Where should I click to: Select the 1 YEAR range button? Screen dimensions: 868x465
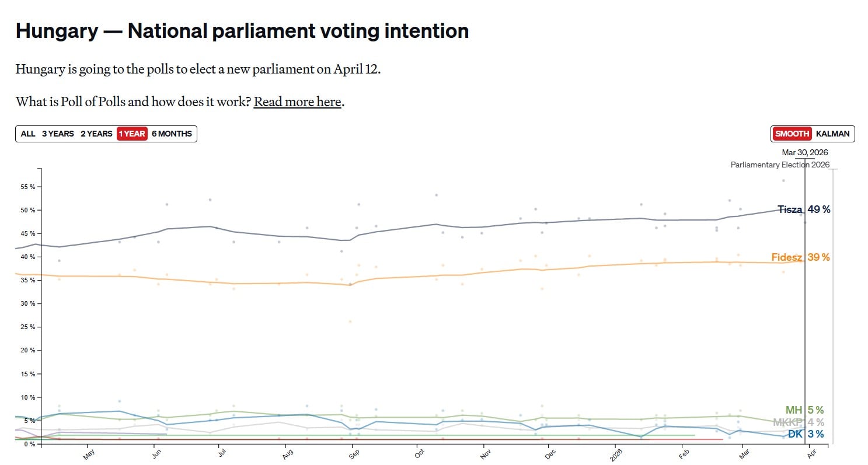pos(132,134)
